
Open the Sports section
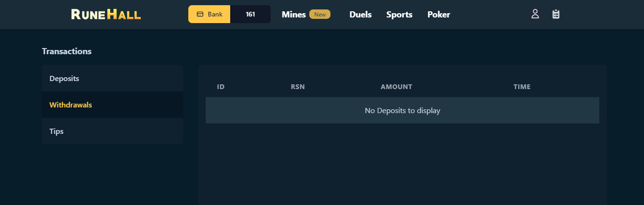click(399, 15)
